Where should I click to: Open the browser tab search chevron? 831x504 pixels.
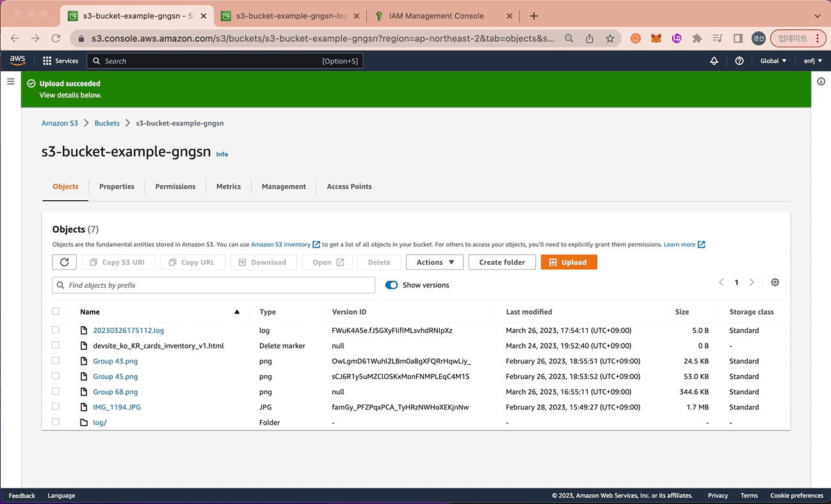pyautogui.click(x=818, y=16)
